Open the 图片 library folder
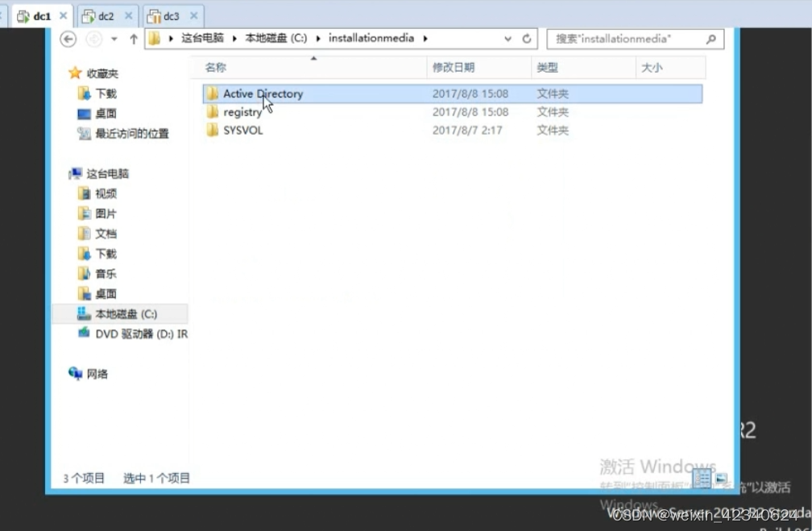Viewport: 812px width, 531px height. coord(106,214)
